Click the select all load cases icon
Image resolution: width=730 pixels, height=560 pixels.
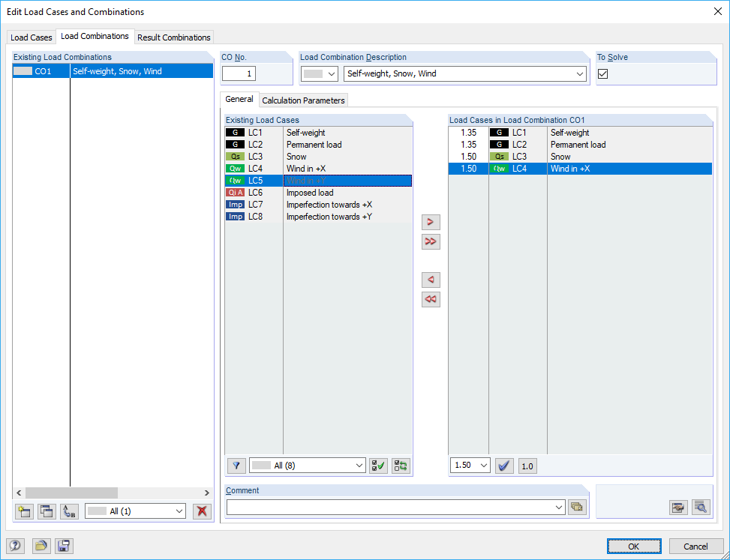point(378,466)
